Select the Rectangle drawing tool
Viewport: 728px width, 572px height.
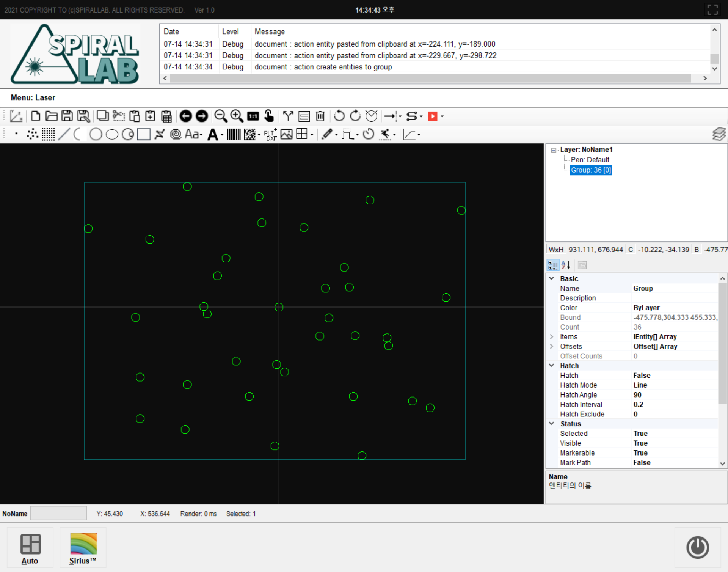[144, 134]
